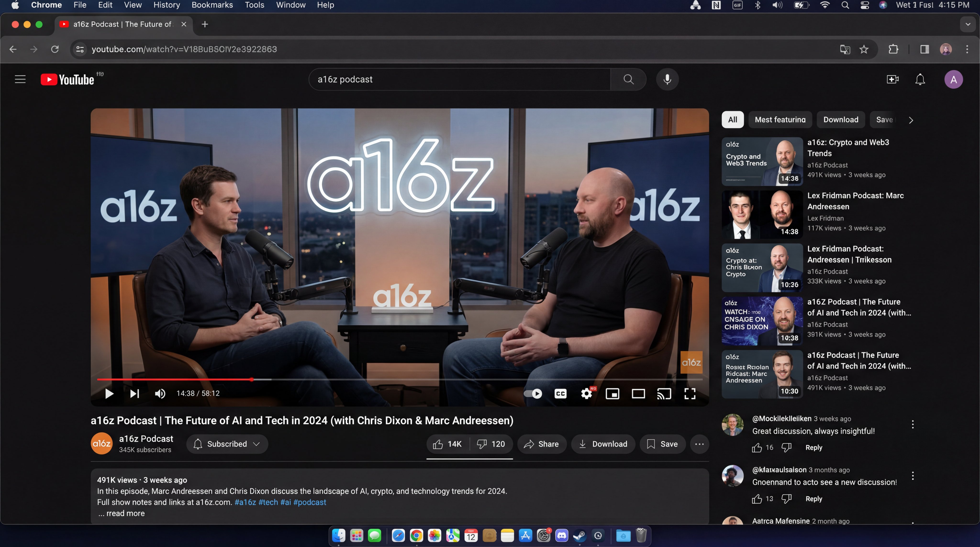Enter fullscreen mode
This screenshot has height=547, width=980.
[x=690, y=394]
